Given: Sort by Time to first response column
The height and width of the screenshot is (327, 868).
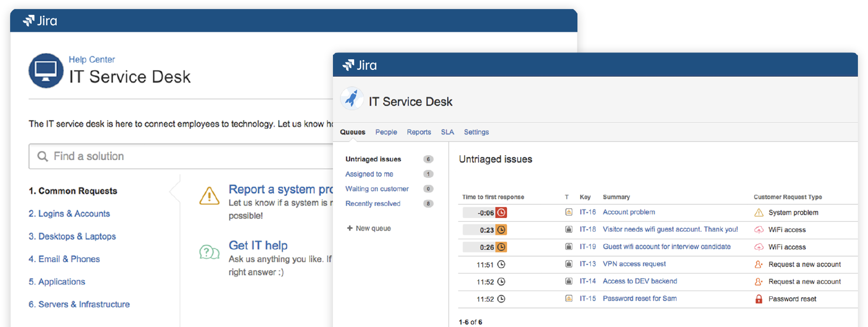Looking at the screenshot, I should coord(493,197).
